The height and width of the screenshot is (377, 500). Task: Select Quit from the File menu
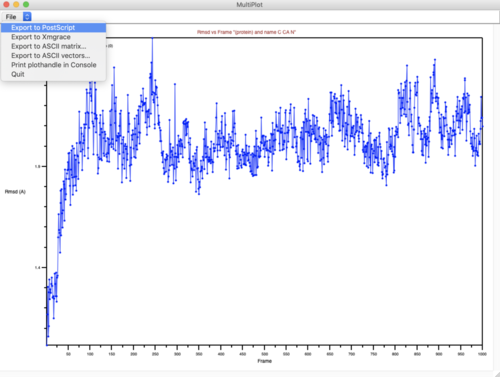click(53, 74)
